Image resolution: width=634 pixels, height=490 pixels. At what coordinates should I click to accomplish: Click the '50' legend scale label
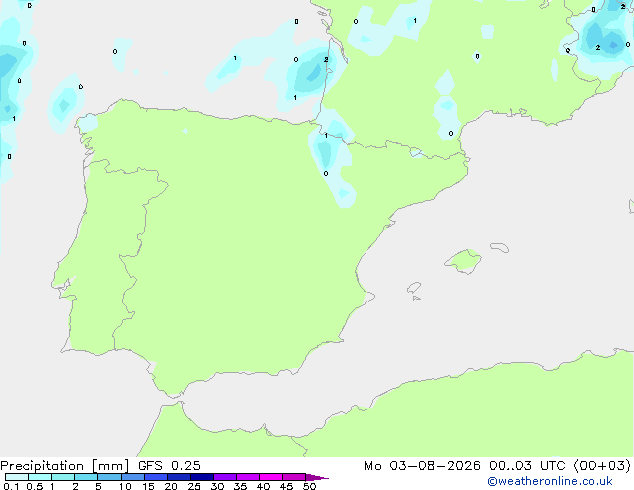309,486
